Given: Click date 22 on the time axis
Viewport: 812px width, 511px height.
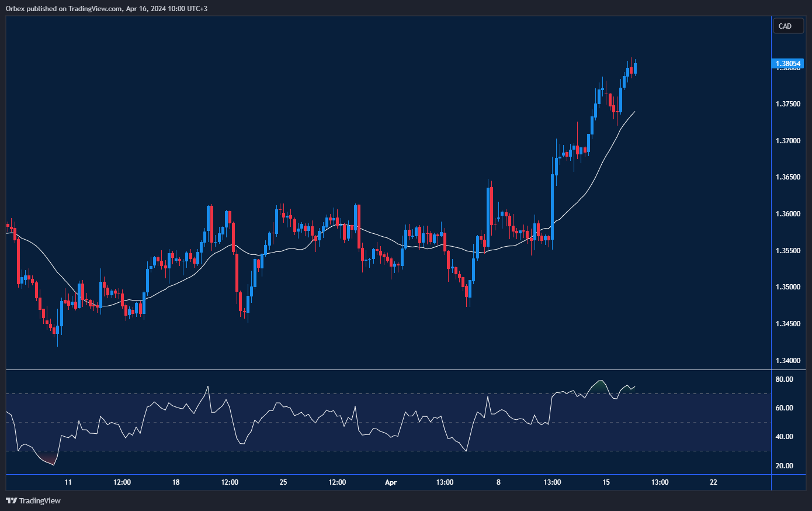Looking at the screenshot, I should click(713, 482).
